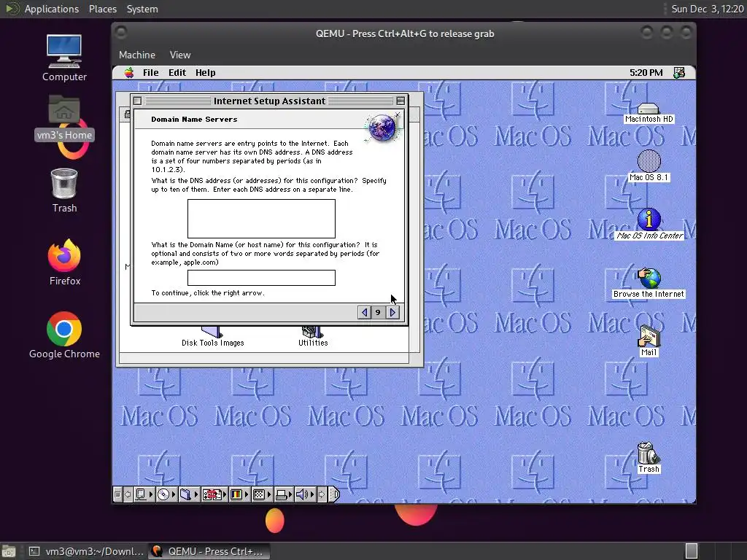Image resolution: width=747 pixels, height=560 pixels.
Task: Click the Domain Name input field
Action: (261, 278)
